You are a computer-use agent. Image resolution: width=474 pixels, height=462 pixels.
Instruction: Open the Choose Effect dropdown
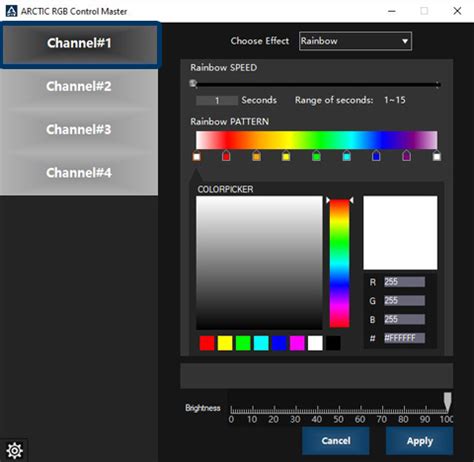tap(355, 41)
